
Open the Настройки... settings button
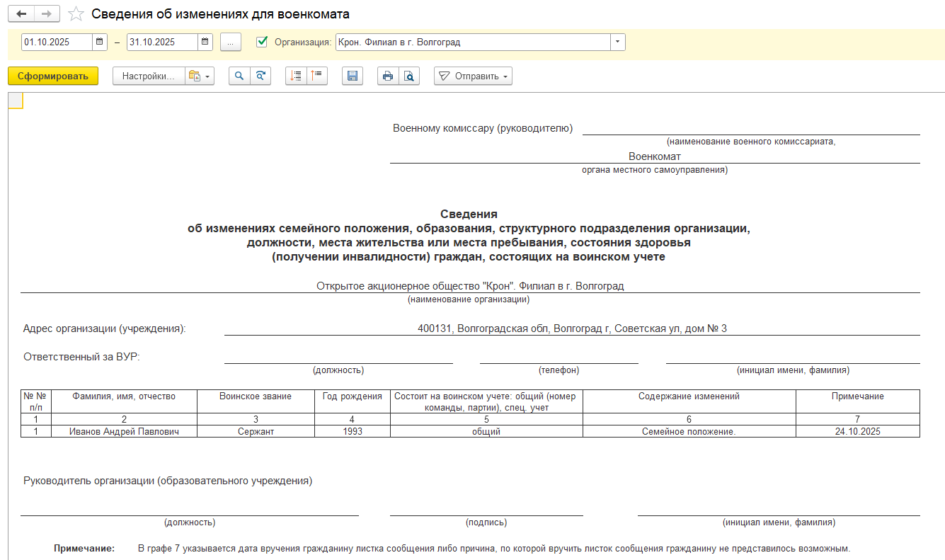[149, 76]
